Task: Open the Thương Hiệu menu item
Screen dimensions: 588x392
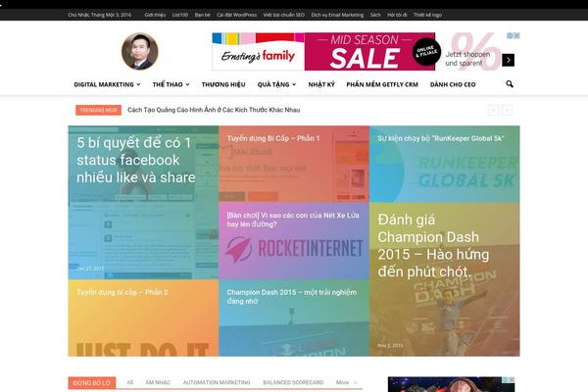Action: click(x=223, y=85)
